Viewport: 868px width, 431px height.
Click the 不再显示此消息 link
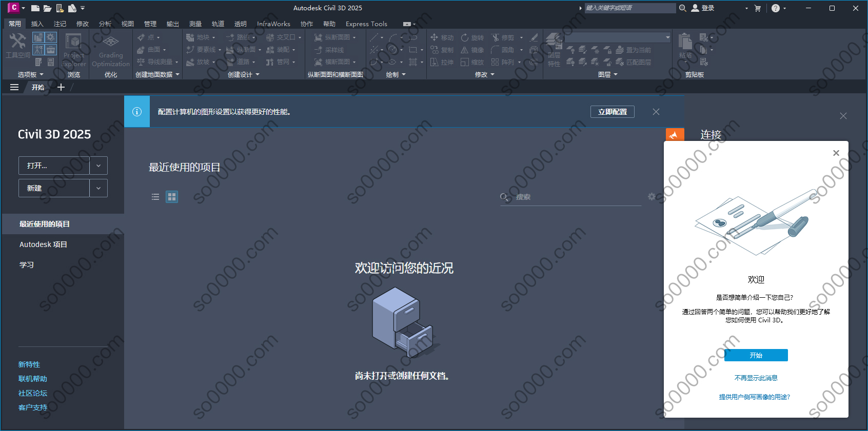[756, 378]
